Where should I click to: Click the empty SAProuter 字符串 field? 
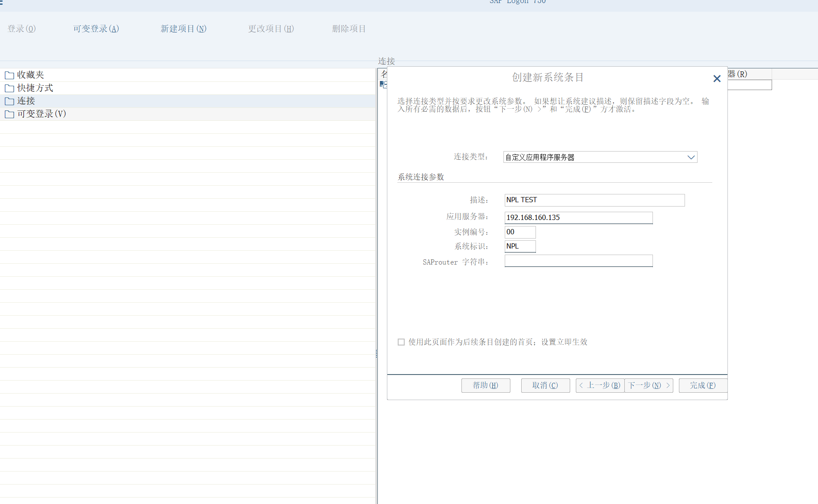pos(578,261)
